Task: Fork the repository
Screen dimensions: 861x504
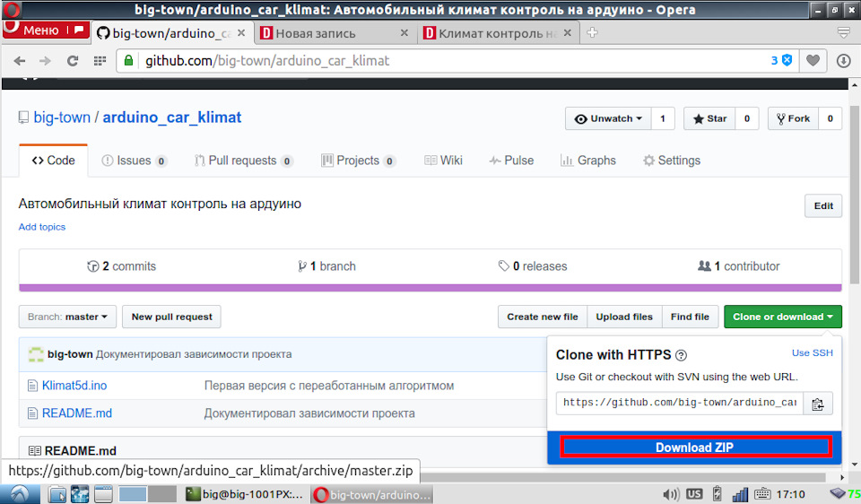Action: [x=794, y=118]
